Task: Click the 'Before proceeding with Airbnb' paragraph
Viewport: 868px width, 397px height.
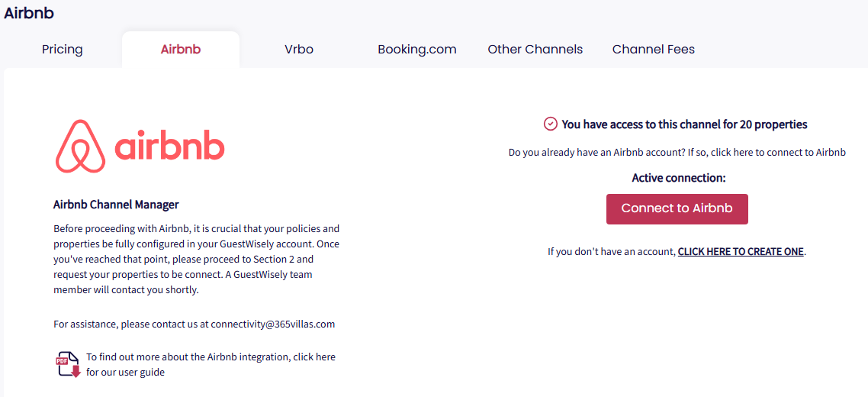Action: pos(197,259)
